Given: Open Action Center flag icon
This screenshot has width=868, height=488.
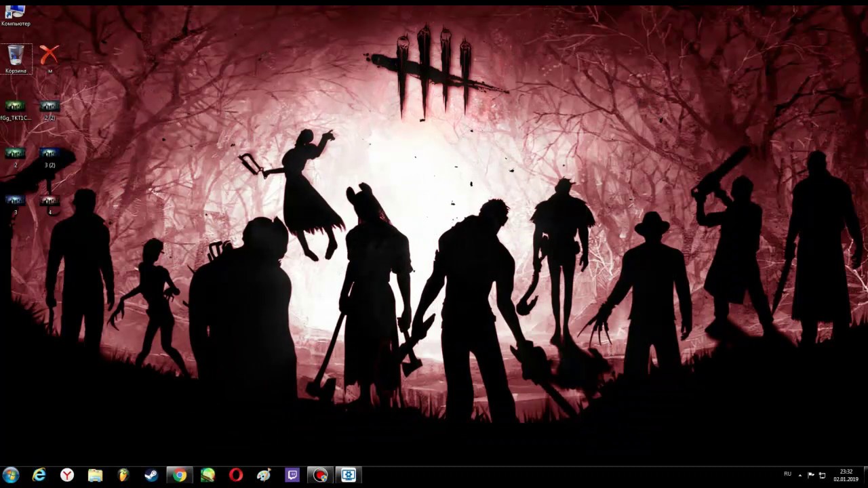Looking at the screenshot, I should (811, 475).
